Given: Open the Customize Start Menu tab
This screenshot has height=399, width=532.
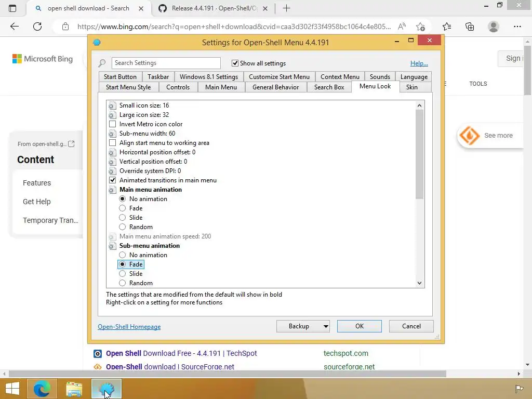Looking at the screenshot, I should [x=279, y=77].
